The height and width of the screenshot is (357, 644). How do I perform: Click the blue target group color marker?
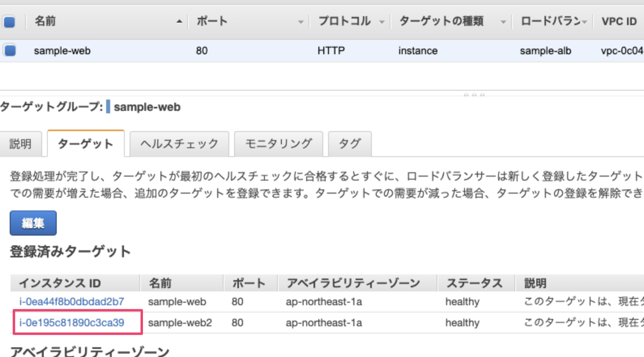point(108,107)
